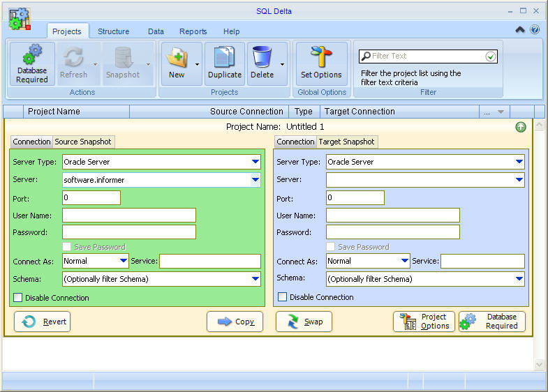Click the source Port field
548x392 pixels.
click(91, 197)
